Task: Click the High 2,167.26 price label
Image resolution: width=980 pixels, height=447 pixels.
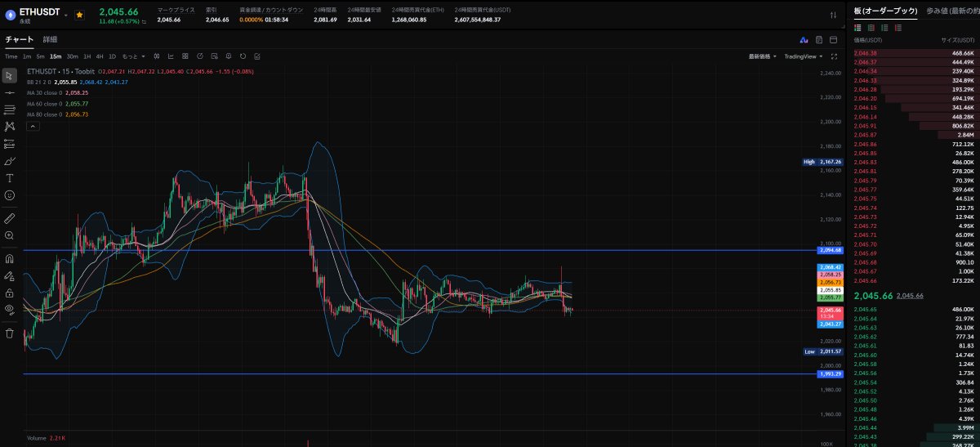Action: point(822,162)
